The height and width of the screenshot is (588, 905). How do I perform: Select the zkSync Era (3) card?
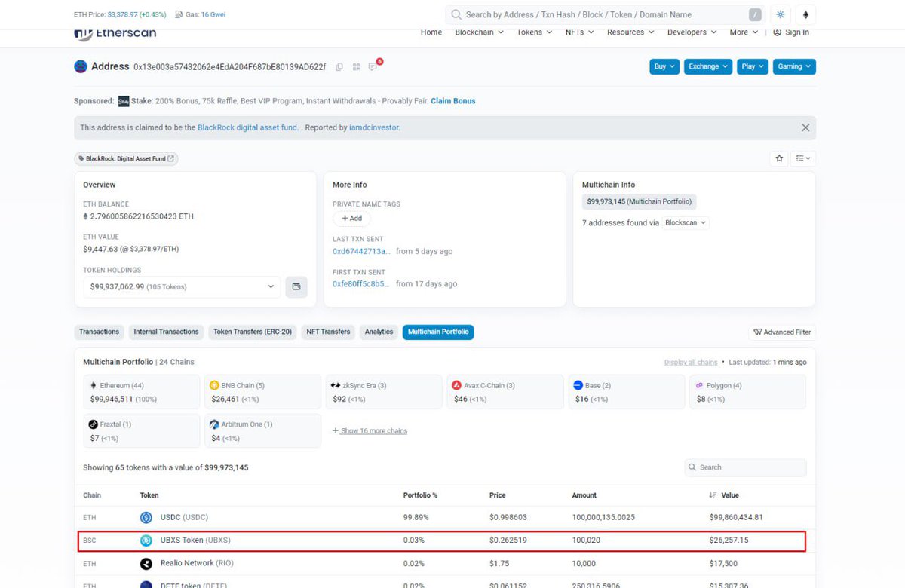[x=384, y=392]
